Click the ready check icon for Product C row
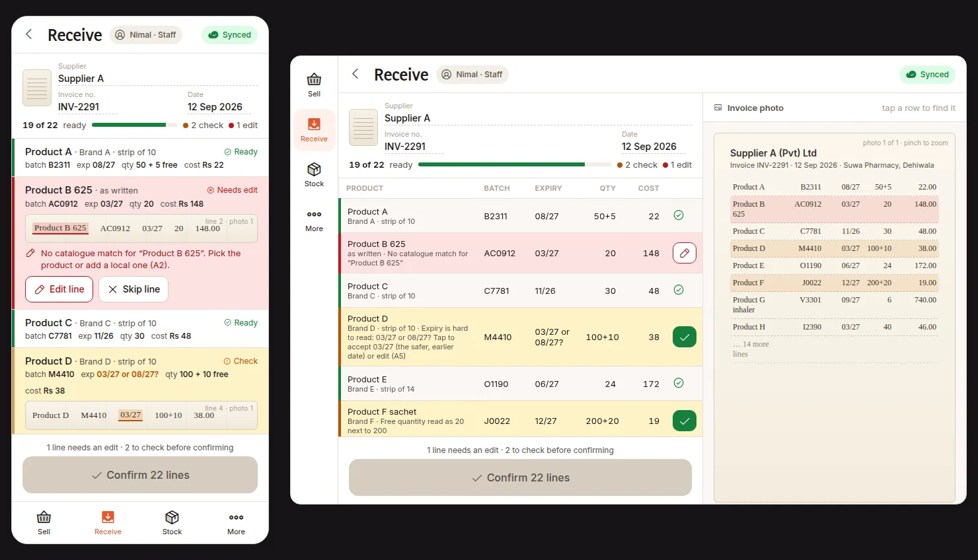Image resolution: width=978 pixels, height=560 pixels. pyautogui.click(x=679, y=290)
